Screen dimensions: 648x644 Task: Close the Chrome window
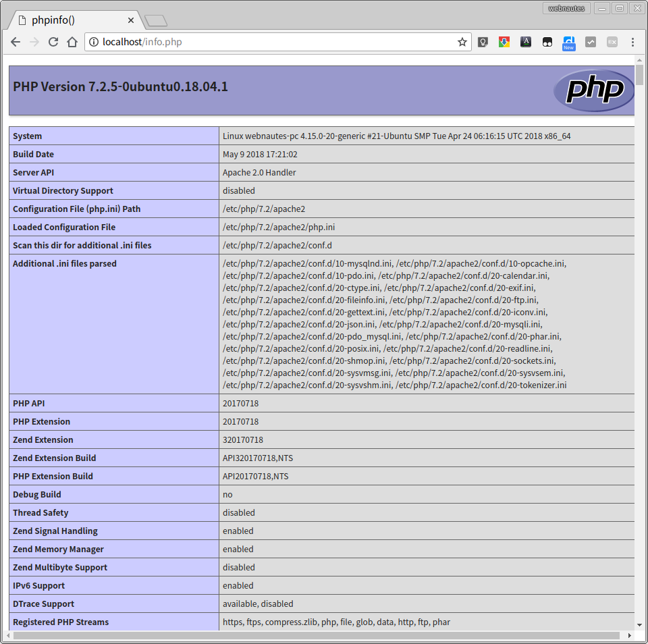click(637, 8)
